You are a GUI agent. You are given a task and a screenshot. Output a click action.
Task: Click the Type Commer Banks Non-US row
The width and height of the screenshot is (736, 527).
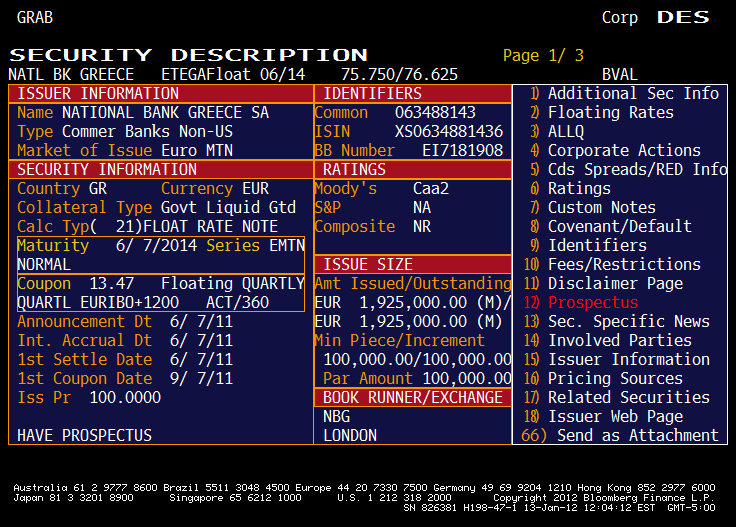(125, 131)
